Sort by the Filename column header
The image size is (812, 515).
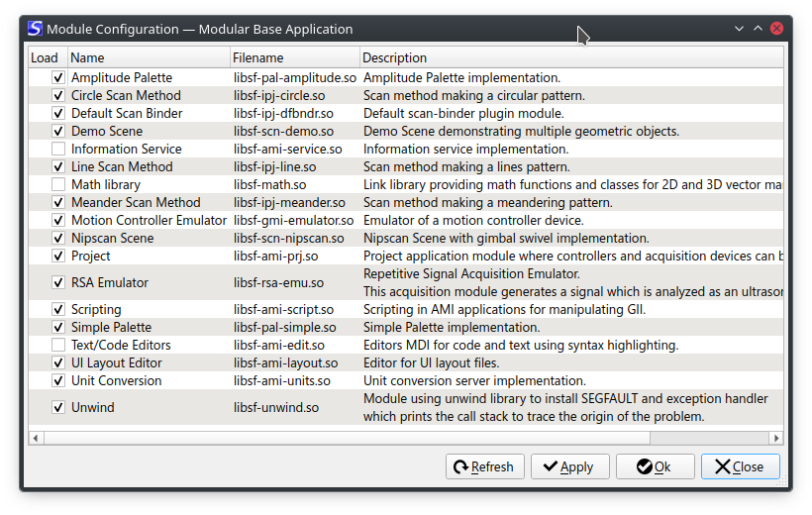tap(295, 57)
